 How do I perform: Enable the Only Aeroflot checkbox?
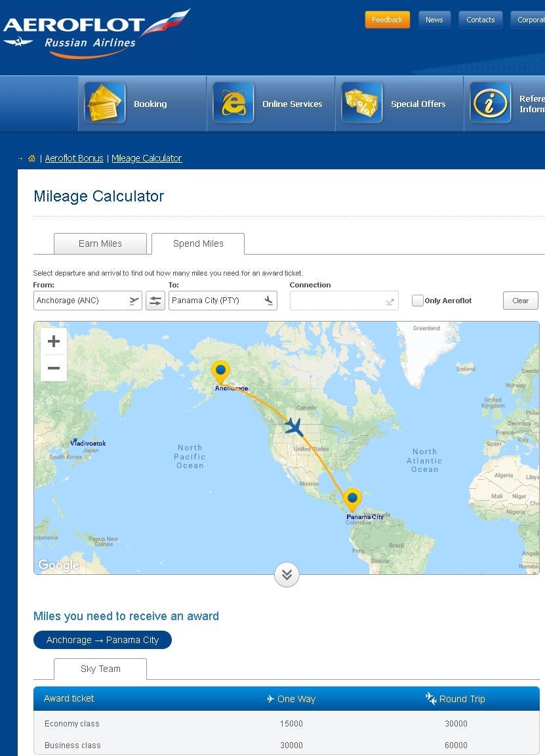[x=418, y=301]
